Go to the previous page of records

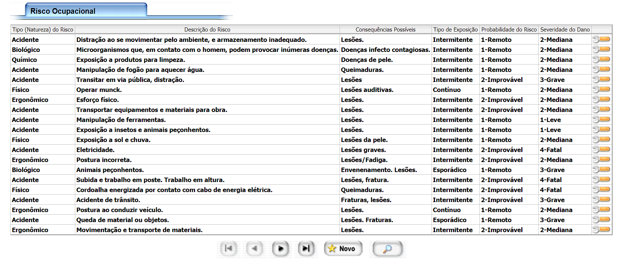pos(254,248)
